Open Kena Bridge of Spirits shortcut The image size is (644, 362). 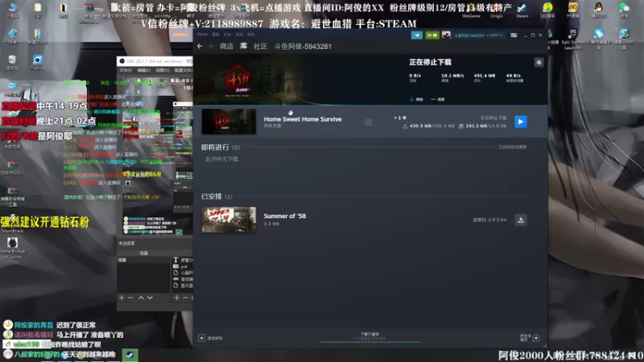click(12, 248)
